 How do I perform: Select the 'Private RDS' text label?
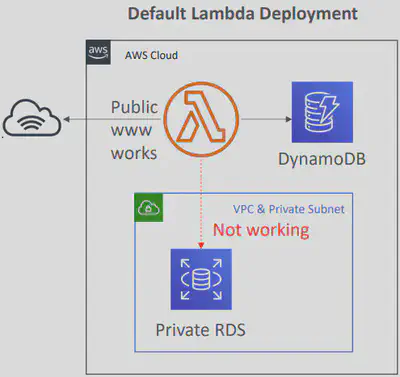(201, 330)
